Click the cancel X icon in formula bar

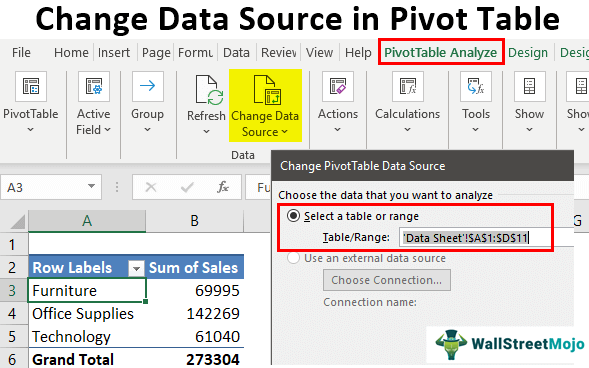point(151,187)
